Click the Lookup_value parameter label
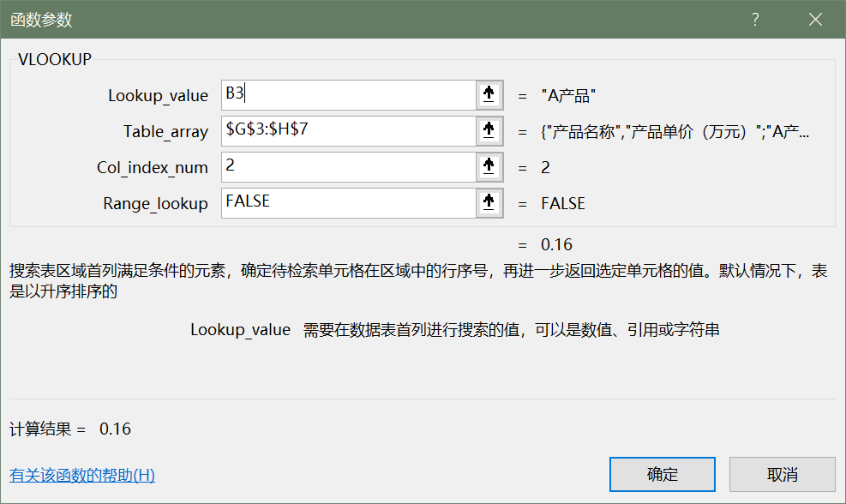The width and height of the screenshot is (846, 504). click(158, 96)
